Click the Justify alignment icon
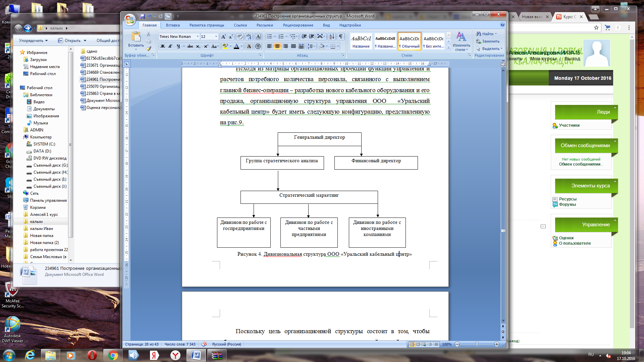644x362 pixels. pos(293,46)
